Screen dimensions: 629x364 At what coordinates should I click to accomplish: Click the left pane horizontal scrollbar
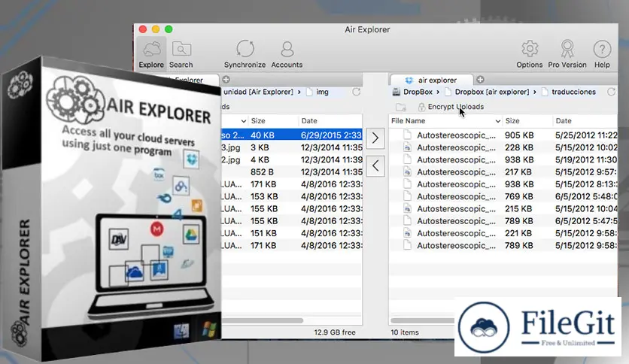pos(262,320)
